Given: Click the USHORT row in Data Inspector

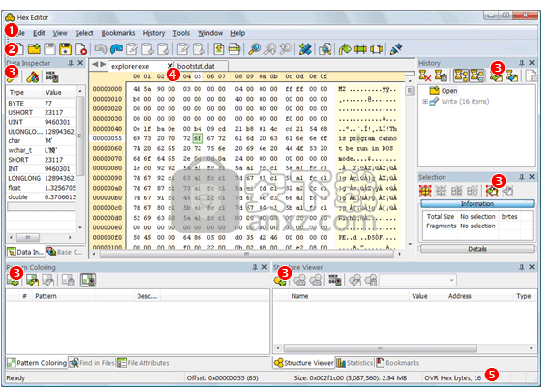Looking at the screenshot, I should pos(42,113).
